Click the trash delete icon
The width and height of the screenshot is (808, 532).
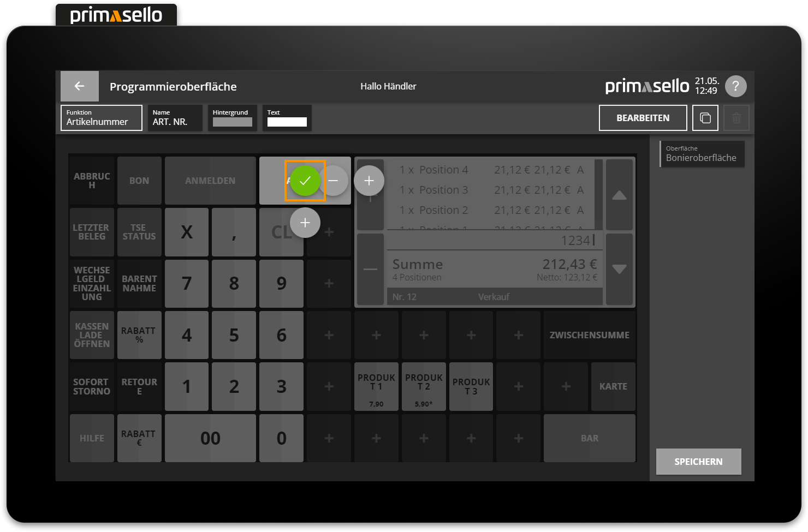click(736, 118)
